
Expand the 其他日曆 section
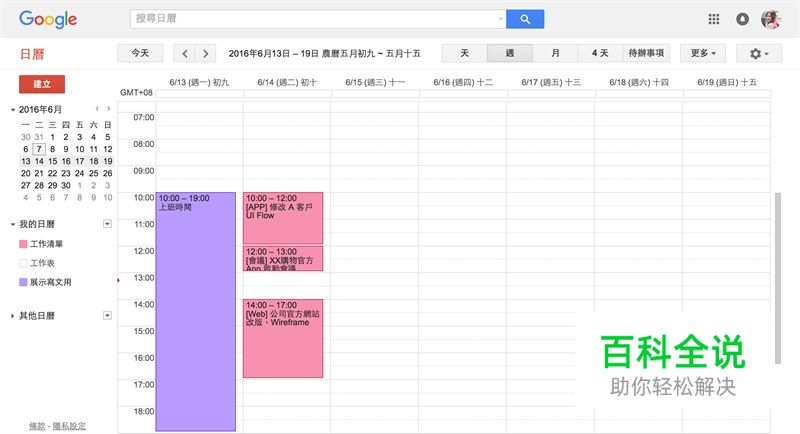click(13, 316)
